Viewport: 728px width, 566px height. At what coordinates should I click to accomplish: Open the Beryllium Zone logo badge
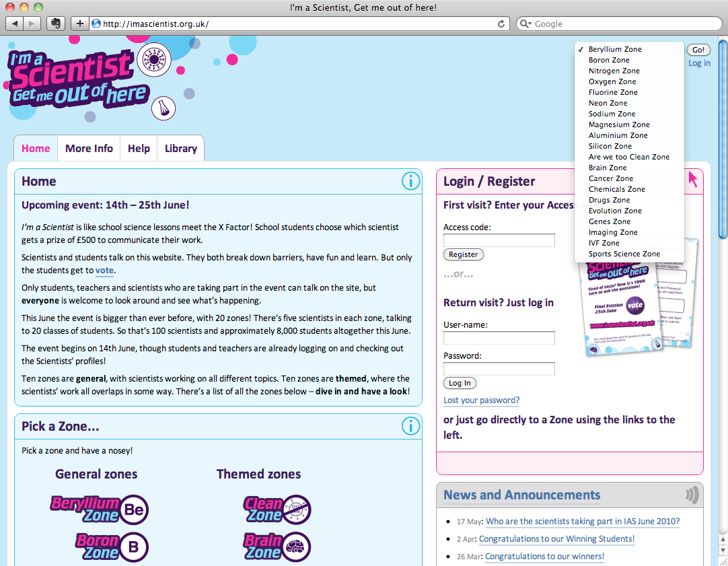100,509
